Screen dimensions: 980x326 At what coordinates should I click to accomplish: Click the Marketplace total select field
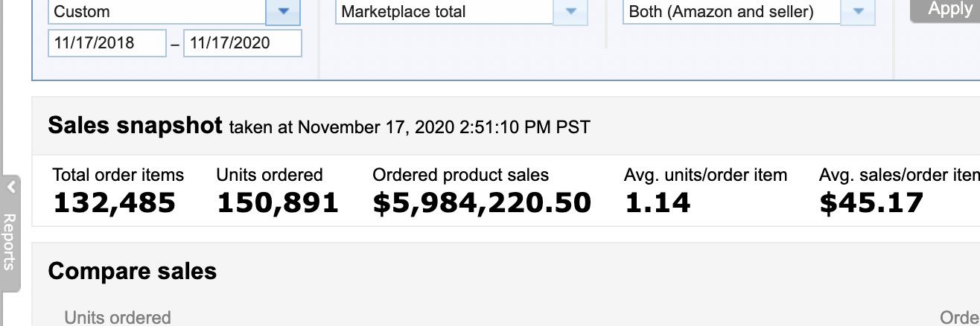coord(445,12)
